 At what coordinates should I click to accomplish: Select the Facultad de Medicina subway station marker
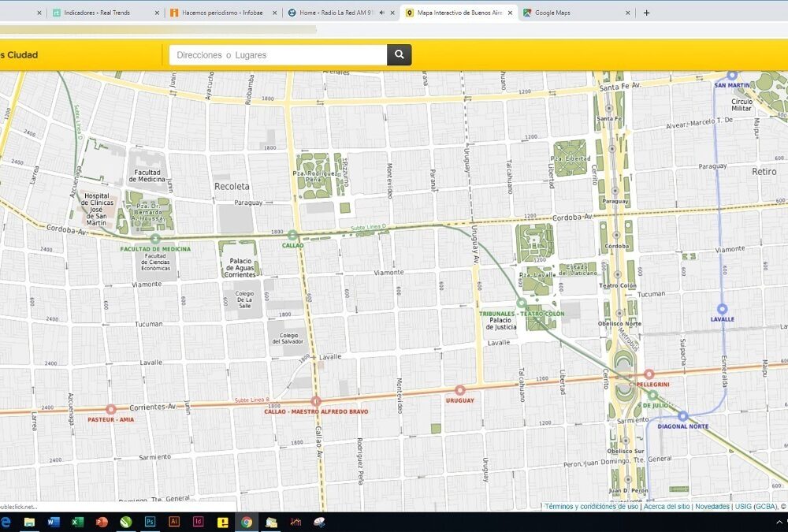(x=155, y=239)
